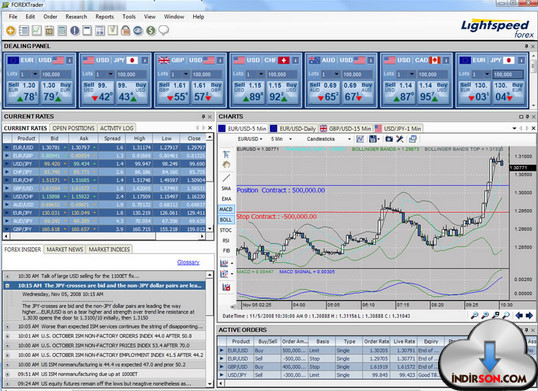Click the camera snapshot icon in chart toolbar
Image resolution: width=538 pixels, height=391 pixels.
point(389,139)
